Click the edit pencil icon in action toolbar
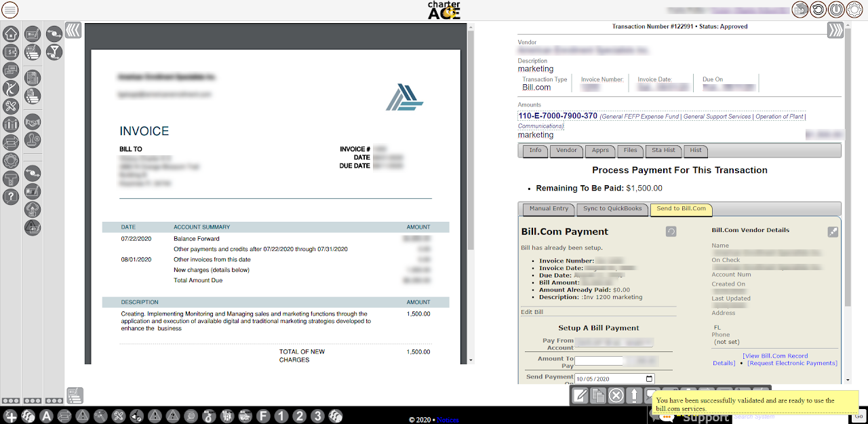 point(580,396)
